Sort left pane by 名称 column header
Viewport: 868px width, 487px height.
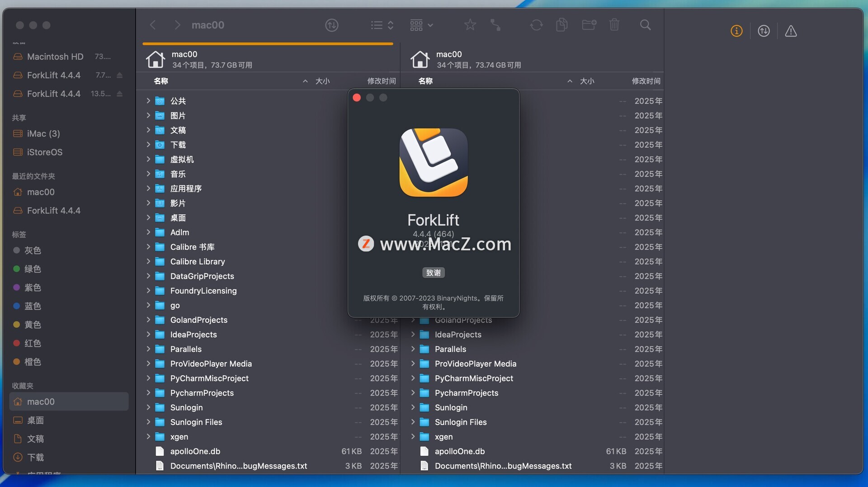click(161, 81)
